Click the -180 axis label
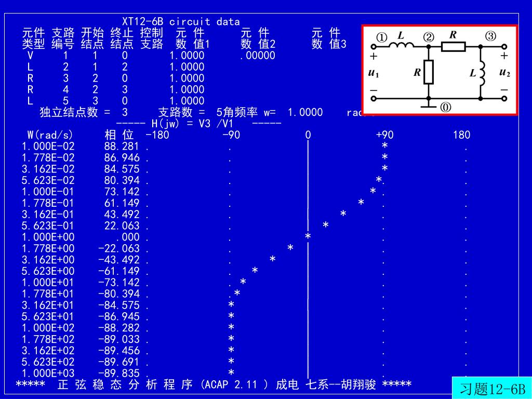Screen dimensions: 532x399 (157, 135)
